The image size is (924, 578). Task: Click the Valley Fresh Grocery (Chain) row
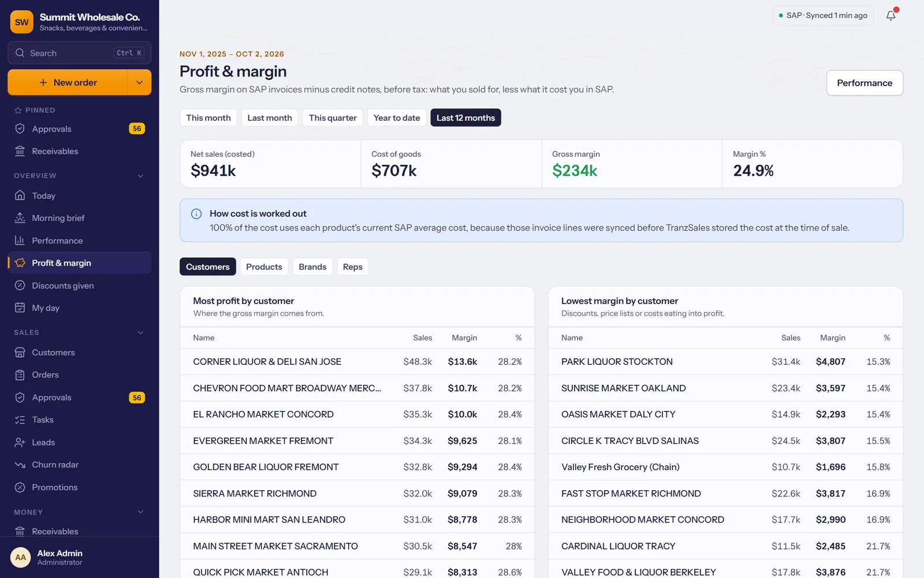(x=726, y=467)
